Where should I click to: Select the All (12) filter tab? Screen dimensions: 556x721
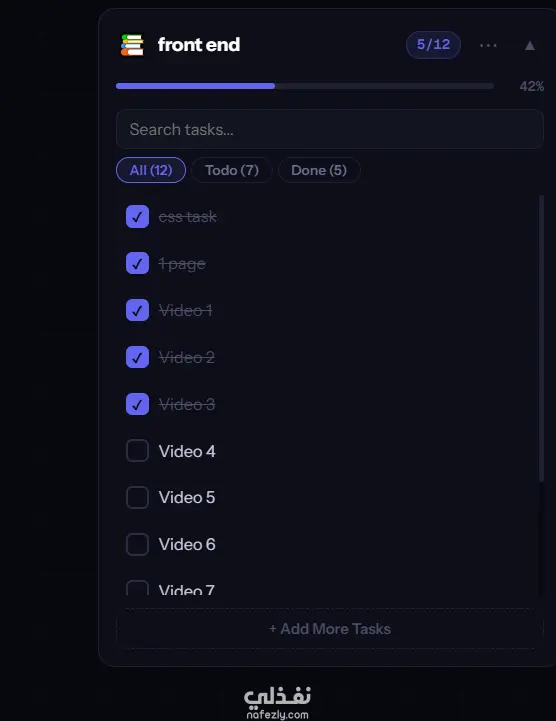pyautogui.click(x=151, y=170)
